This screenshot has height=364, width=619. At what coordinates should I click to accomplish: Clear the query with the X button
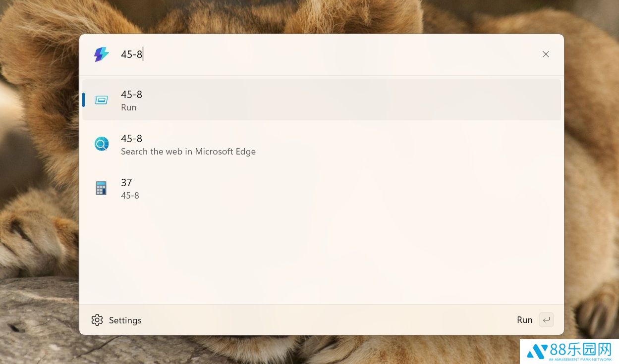click(546, 54)
